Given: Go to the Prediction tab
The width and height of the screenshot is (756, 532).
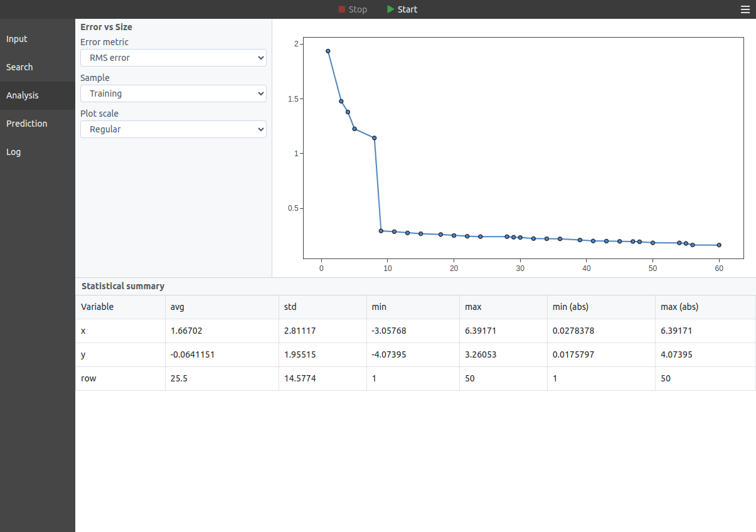Looking at the screenshot, I should coord(27,124).
